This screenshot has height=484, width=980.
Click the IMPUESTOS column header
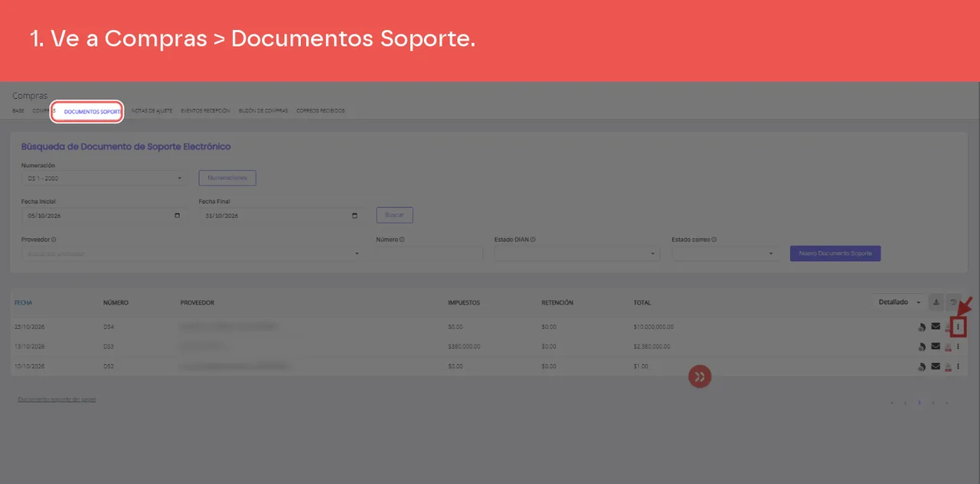pos(464,302)
